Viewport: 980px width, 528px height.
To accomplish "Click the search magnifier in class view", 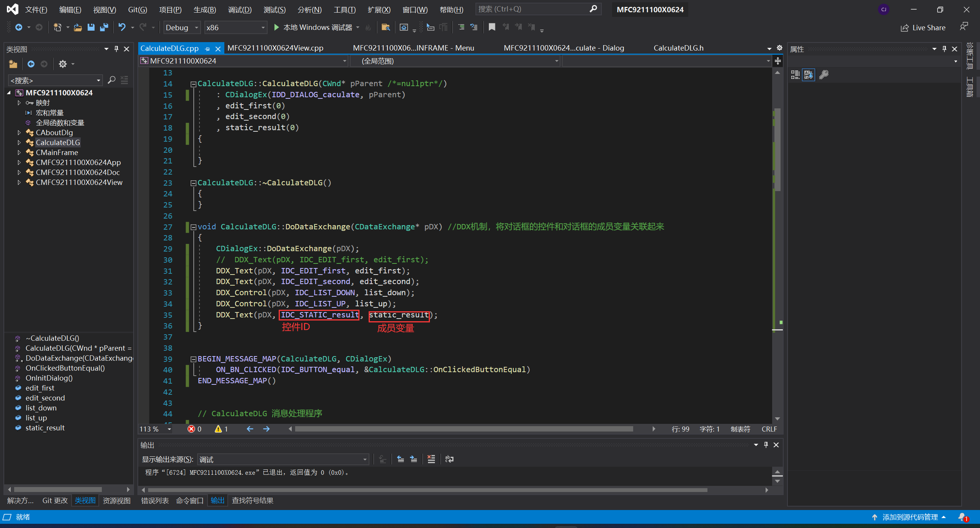I will point(111,80).
